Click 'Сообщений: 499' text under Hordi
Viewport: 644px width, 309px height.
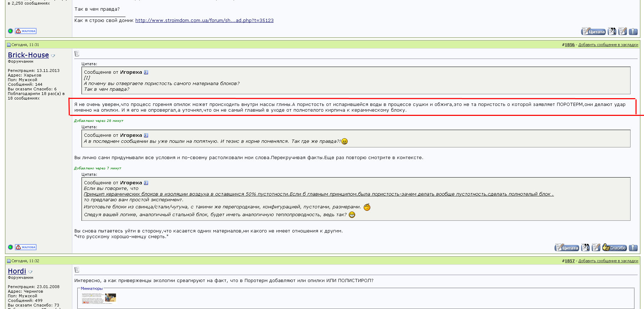(x=25, y=300)
